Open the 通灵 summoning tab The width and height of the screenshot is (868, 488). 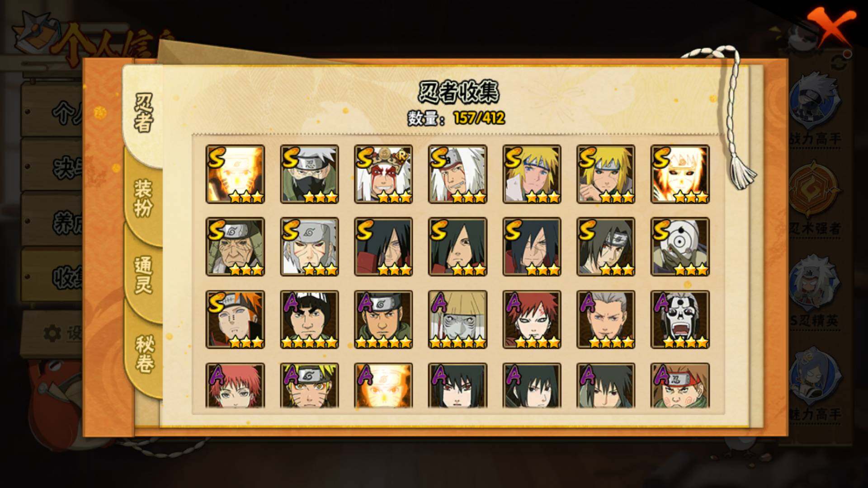[x=143, y=275]
